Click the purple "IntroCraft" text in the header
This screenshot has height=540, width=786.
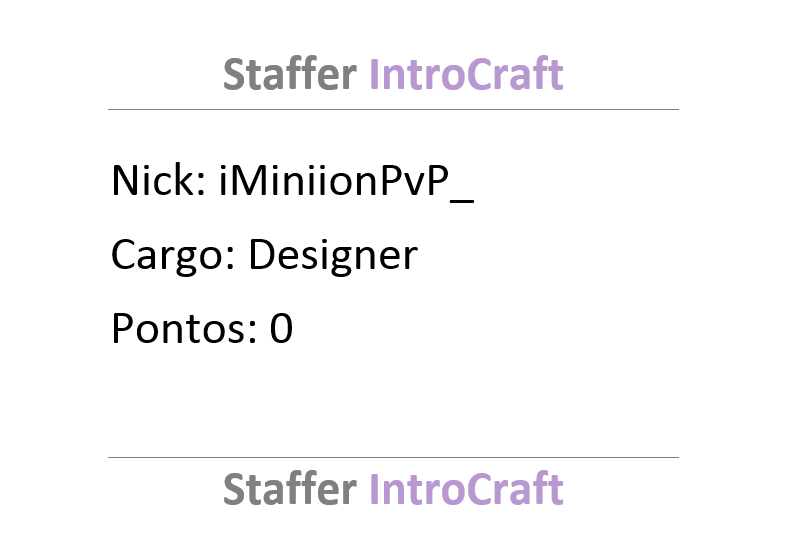(466, 74)
